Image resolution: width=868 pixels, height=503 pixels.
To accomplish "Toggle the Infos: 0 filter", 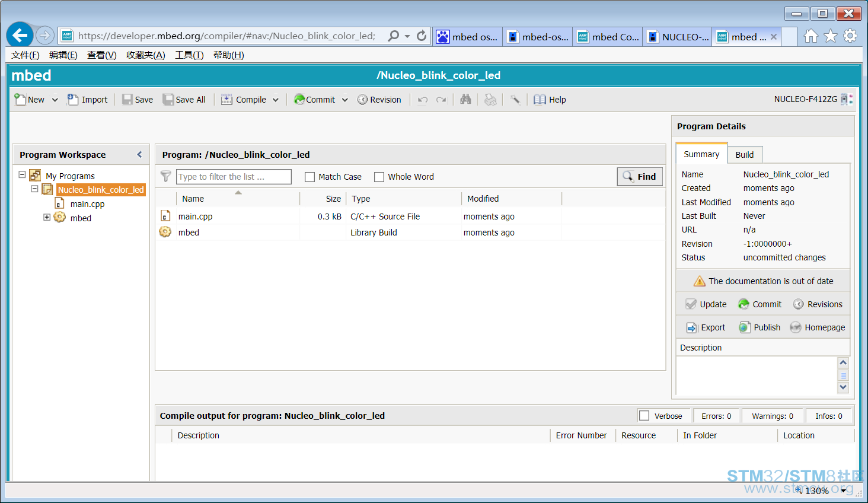I will [x=828, y=416].
